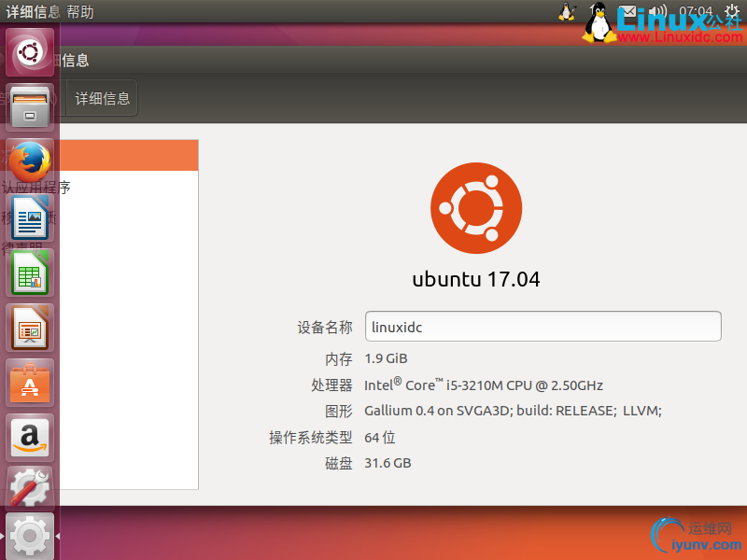Screen dimensions: 747x560
Task: Open the volume speaker indicator
Action: 658,11
